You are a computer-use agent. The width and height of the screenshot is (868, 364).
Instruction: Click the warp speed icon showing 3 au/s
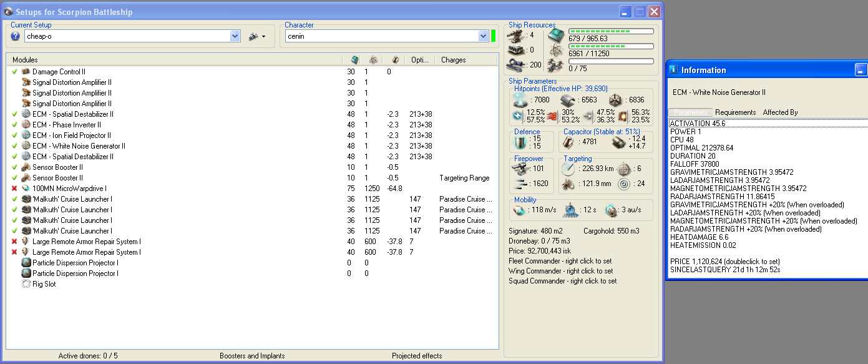pos(611,210)
